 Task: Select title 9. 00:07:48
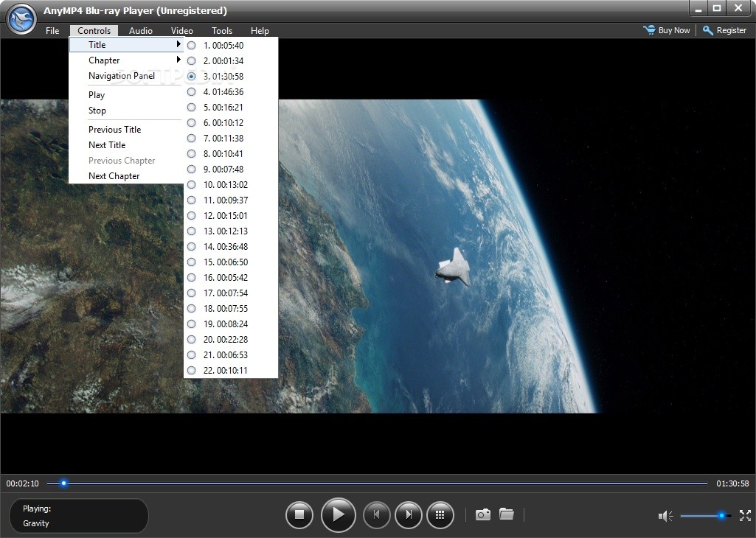pyautogui.click(x=230, y=169)
